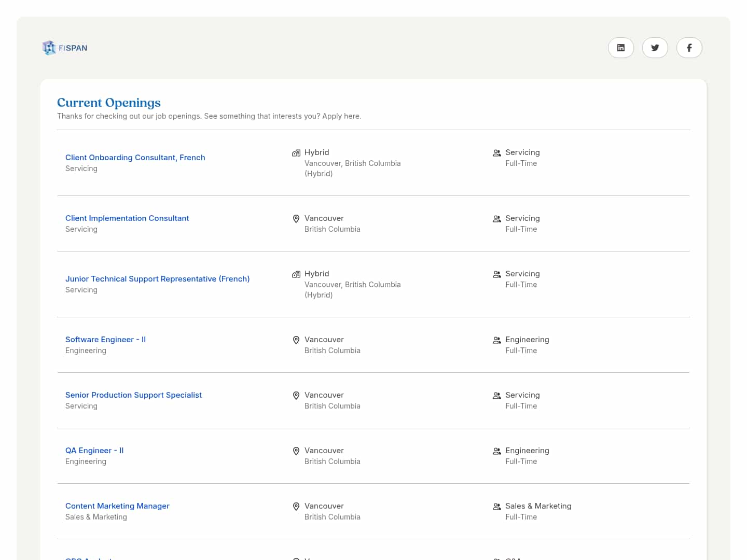The height and width of the screenshot is (560, 747).
Task: View Senior Production Support Specialist job
Action: [x=133, y=395]
